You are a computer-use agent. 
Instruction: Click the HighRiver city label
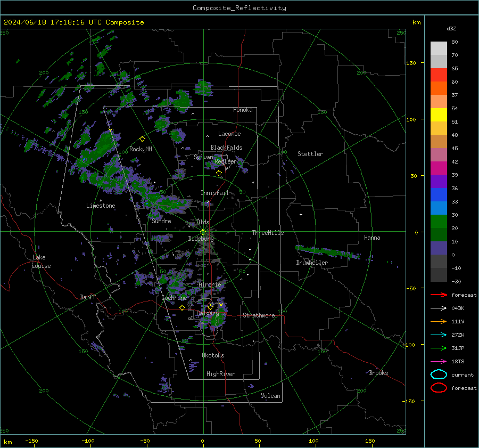point(221,374)
